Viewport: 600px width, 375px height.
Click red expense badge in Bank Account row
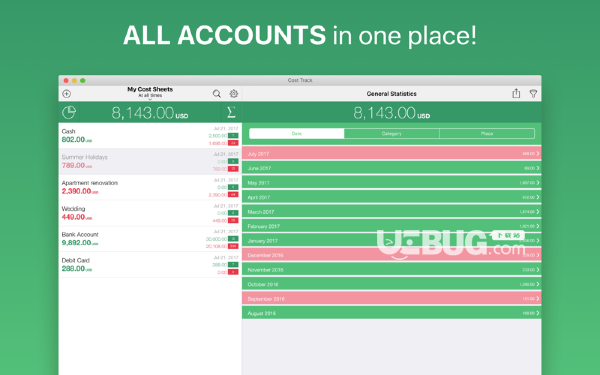point(233,246)
